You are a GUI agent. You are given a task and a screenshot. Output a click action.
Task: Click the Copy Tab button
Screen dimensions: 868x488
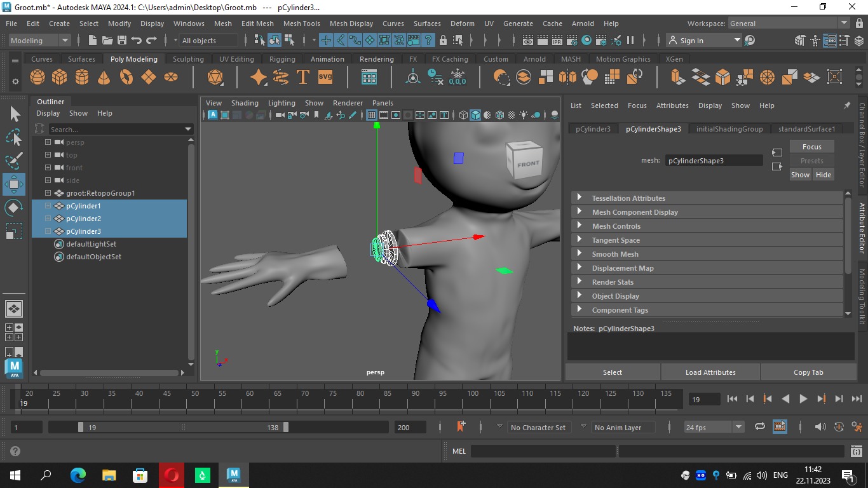808,372
